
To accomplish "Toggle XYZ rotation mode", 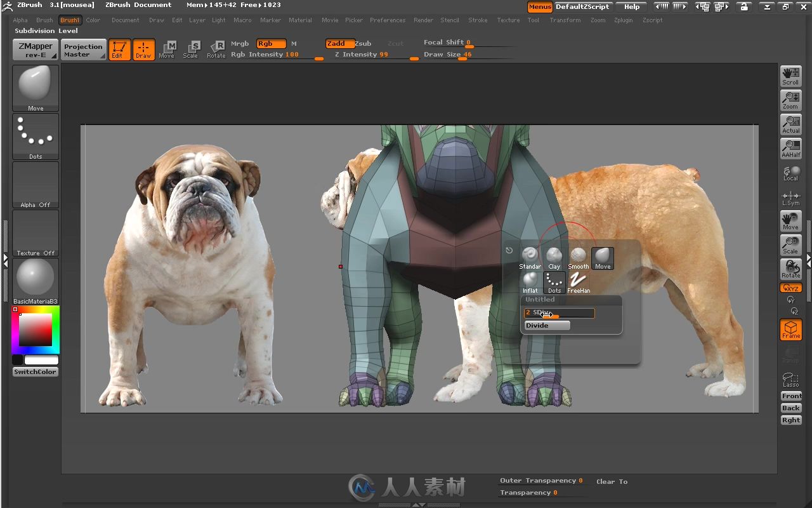I will pos(791,288).
